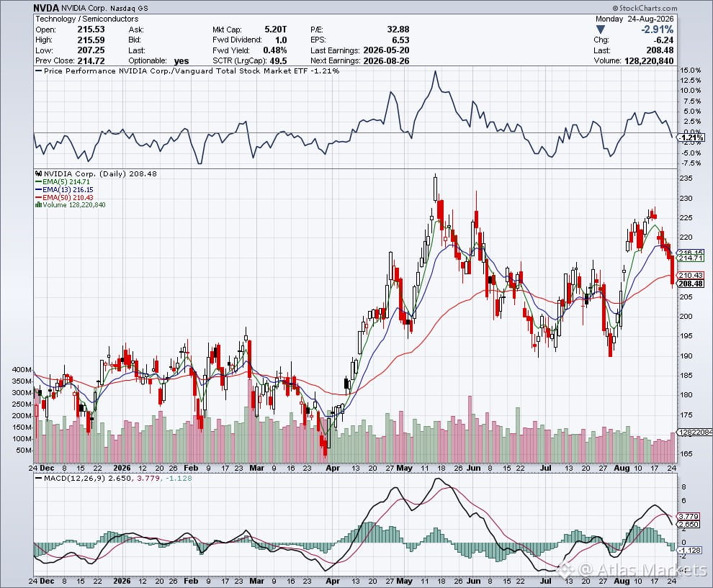The width and height of the screenshot is (713, 588).
Task: Click the StockCharts.com copyright link
Action: click(645, 8)
